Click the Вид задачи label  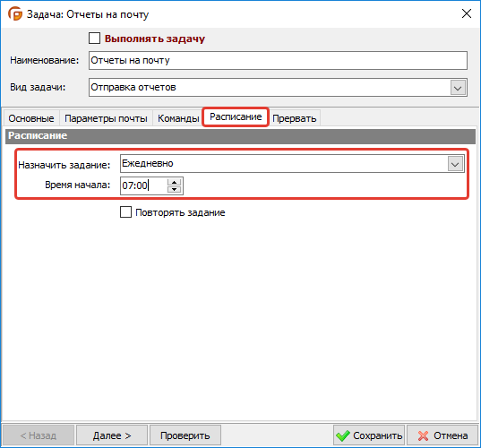pyautogui.click(x=38, y=87)
